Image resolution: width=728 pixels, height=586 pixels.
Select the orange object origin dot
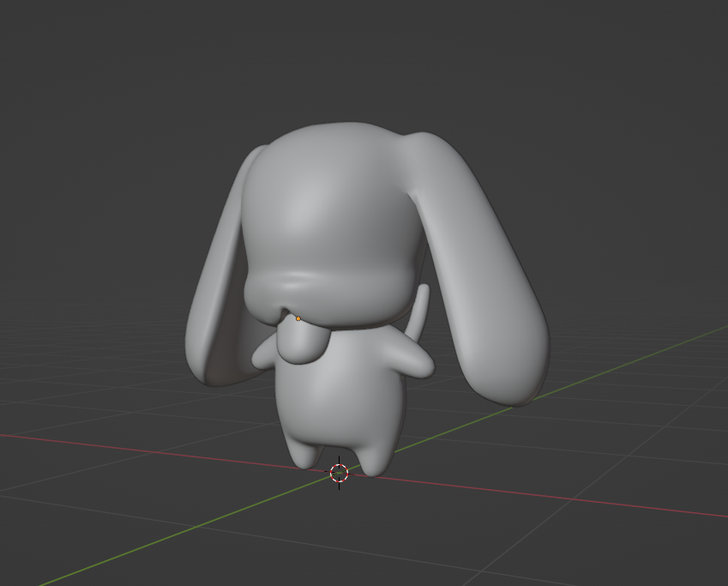298,318
